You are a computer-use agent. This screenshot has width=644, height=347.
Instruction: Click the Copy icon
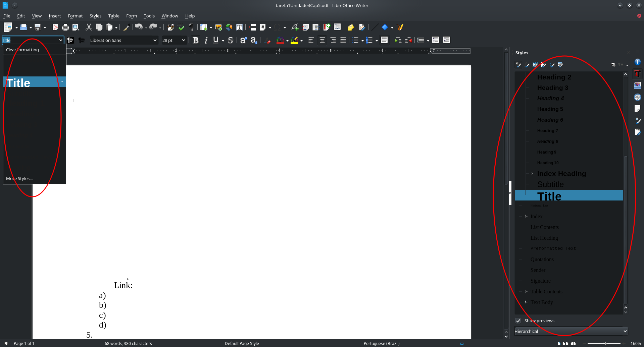(99, 27)
